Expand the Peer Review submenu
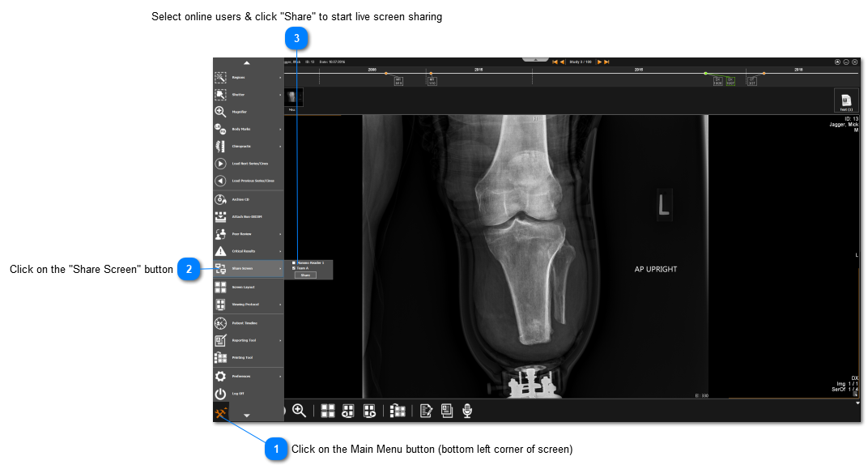 [243, 233]
